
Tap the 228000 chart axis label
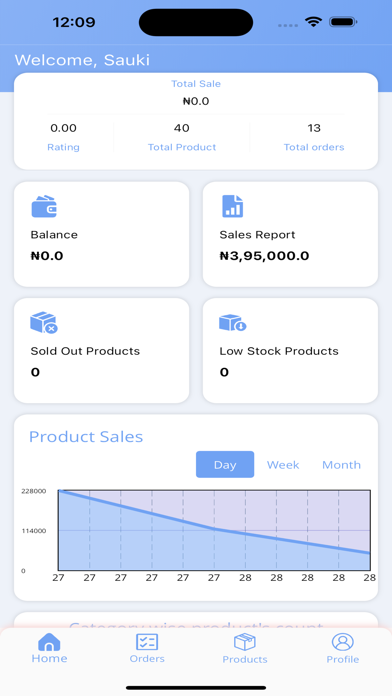[33, 491]
